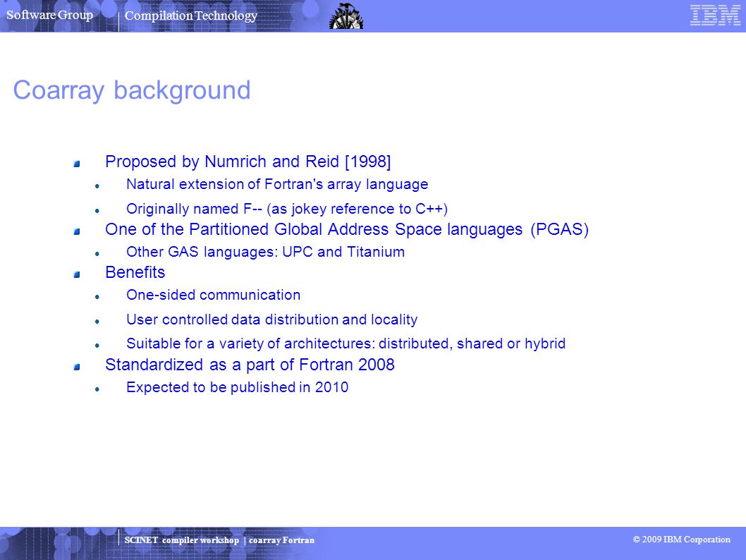This screenshot has width=746, height=560.
Task: Click square bullet beside 'Standardized as a part'
Action: 77,367
